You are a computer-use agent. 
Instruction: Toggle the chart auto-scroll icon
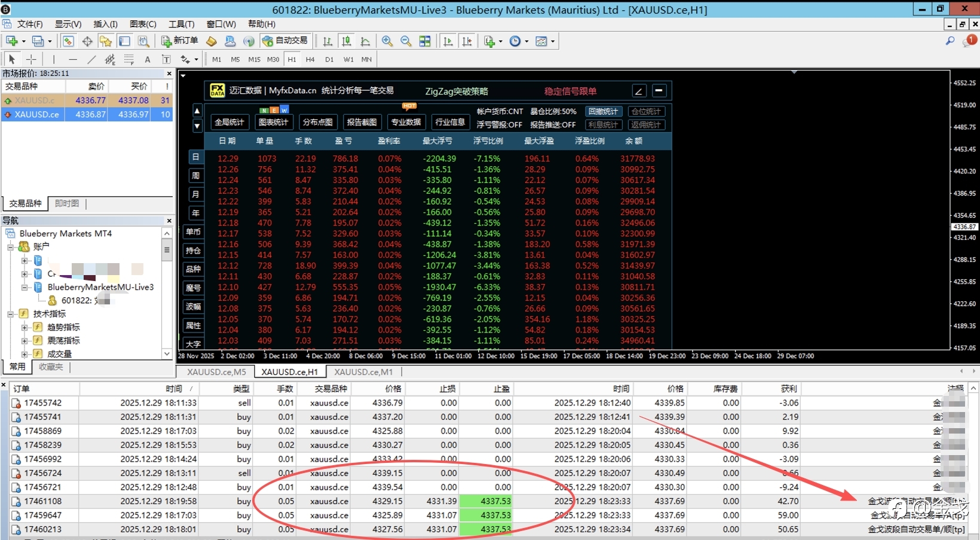(448, 41)
